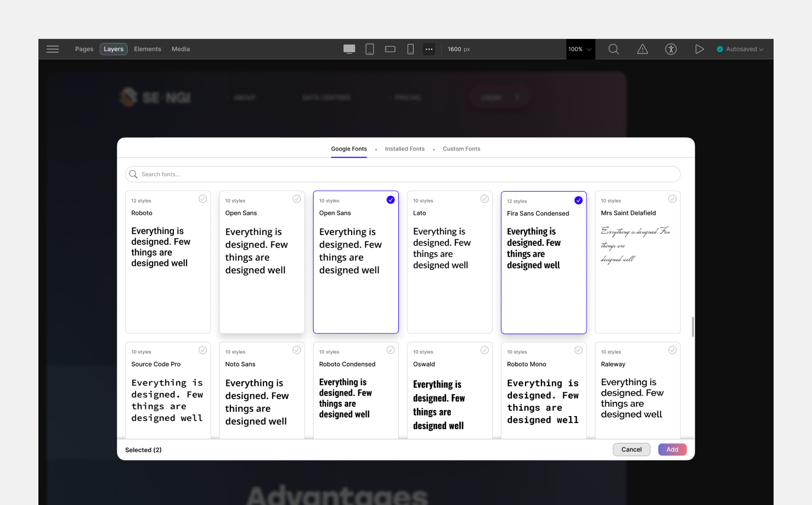Open the warnings triangle icon
812x505 pixels.
pos(642,49)
